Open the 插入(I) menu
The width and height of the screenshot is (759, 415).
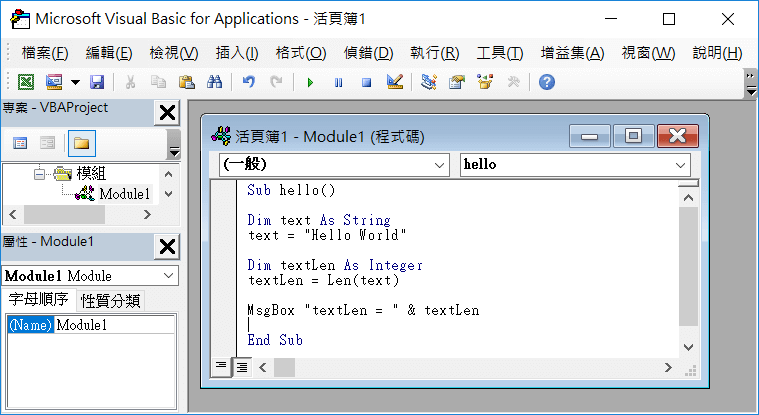[237, 53]
